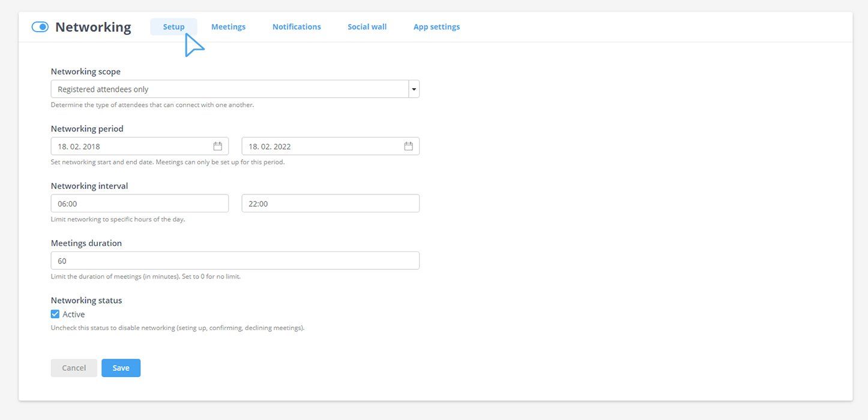Click the interval start time 06:00 field

click(x=139, y=203)
